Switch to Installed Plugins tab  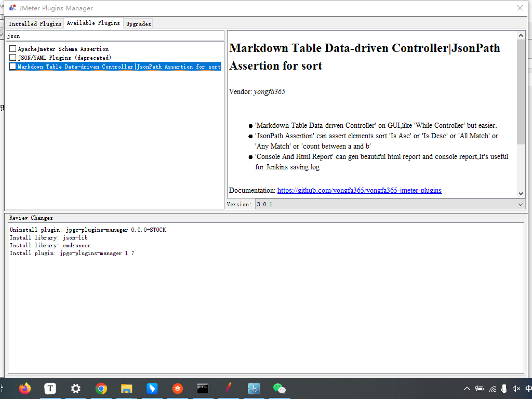point(35,24)
